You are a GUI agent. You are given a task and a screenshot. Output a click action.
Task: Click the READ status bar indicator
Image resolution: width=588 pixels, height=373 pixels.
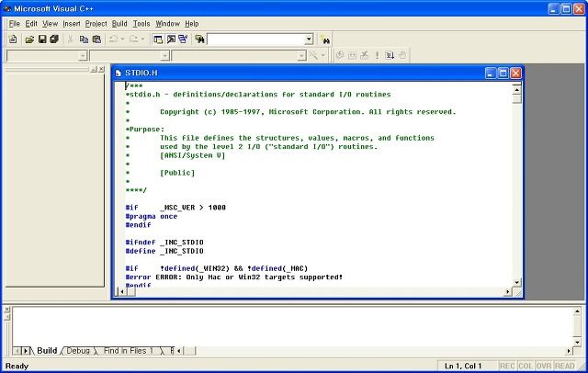564,366
